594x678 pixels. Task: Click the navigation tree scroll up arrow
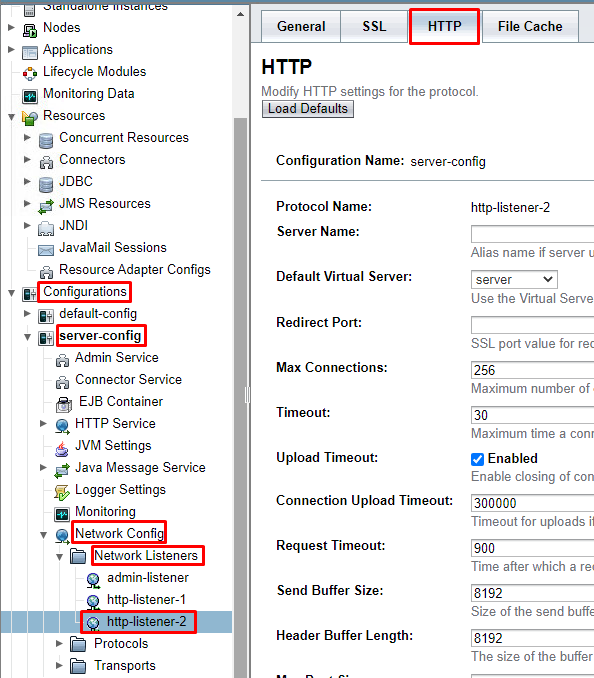click(x=240, y=14)
